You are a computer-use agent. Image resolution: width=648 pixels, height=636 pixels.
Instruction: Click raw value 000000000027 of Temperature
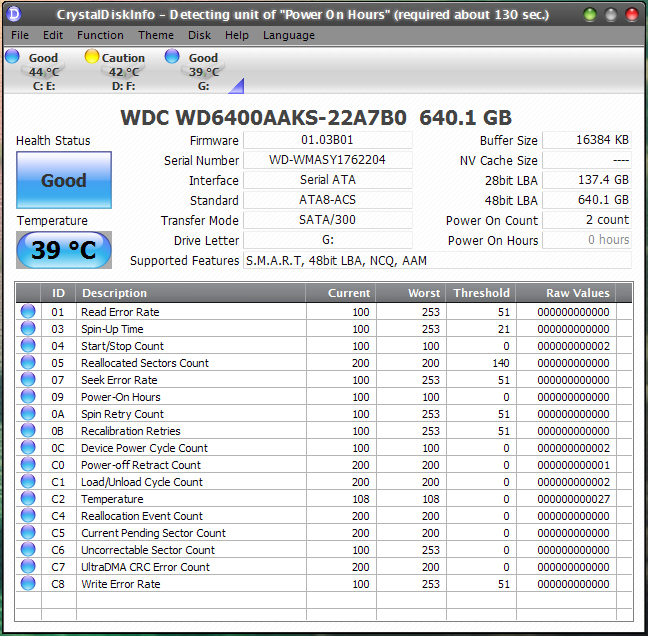(574, 499)
